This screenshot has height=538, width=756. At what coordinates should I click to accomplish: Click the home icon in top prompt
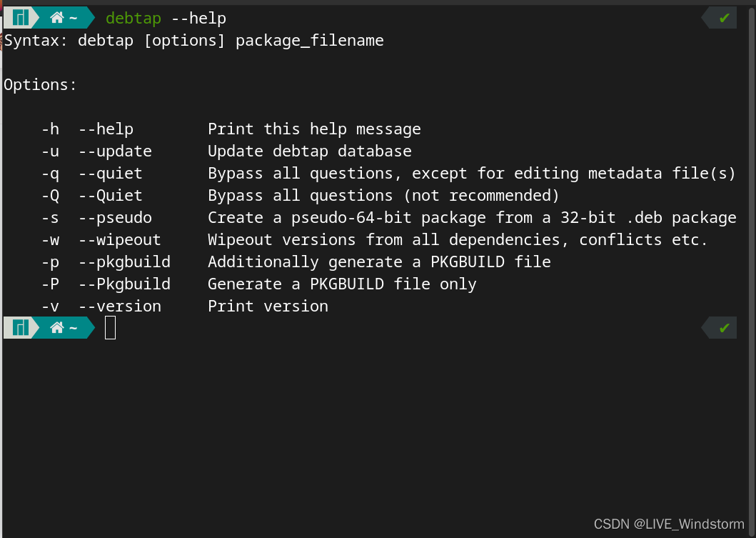coord(57,18)
